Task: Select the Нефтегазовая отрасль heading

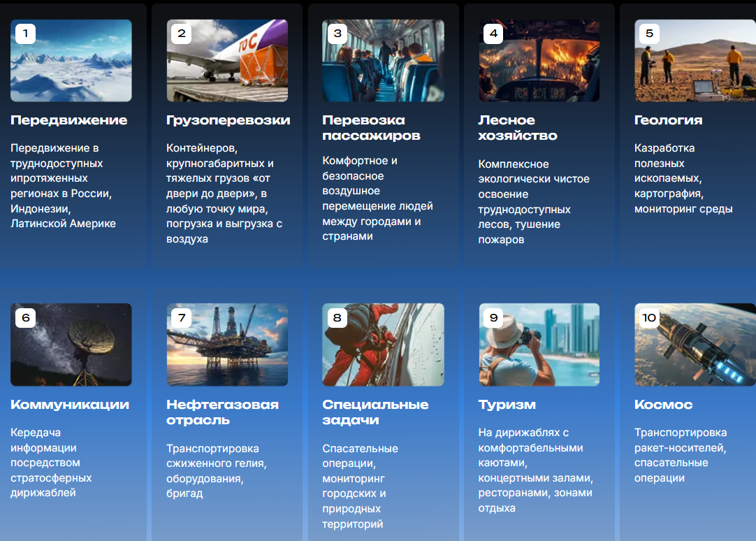Action: tap(222, 412)
